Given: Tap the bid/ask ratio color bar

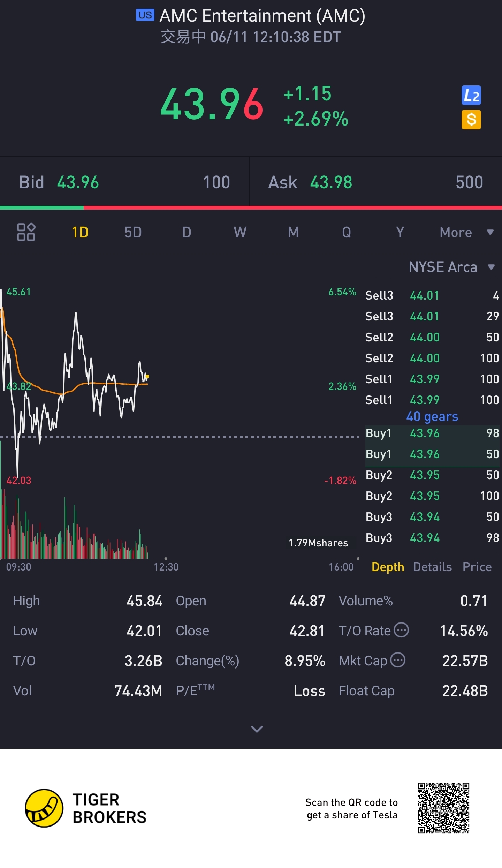Looking at the screenshot, I should coord(251,208).
